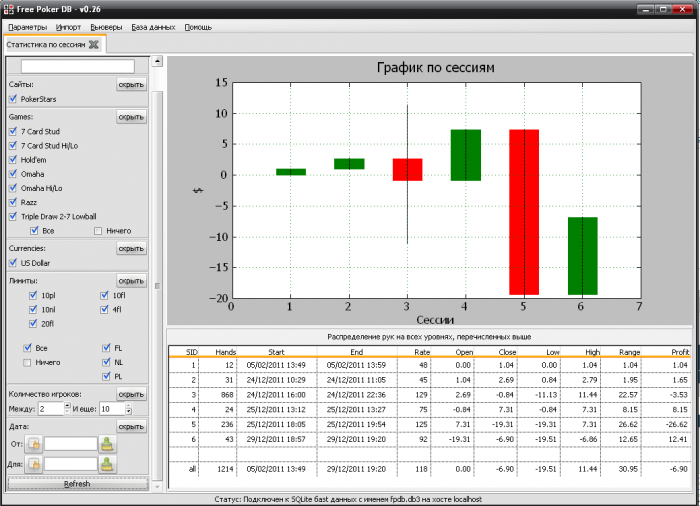
Task: Hide the Currencies section
Action: (x=131, y=248)
